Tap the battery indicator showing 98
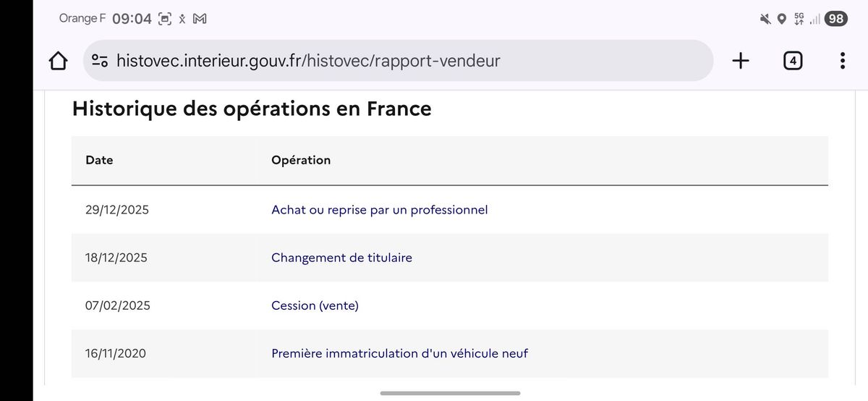The width and height of the screenshot is (868, 401). 836,19
